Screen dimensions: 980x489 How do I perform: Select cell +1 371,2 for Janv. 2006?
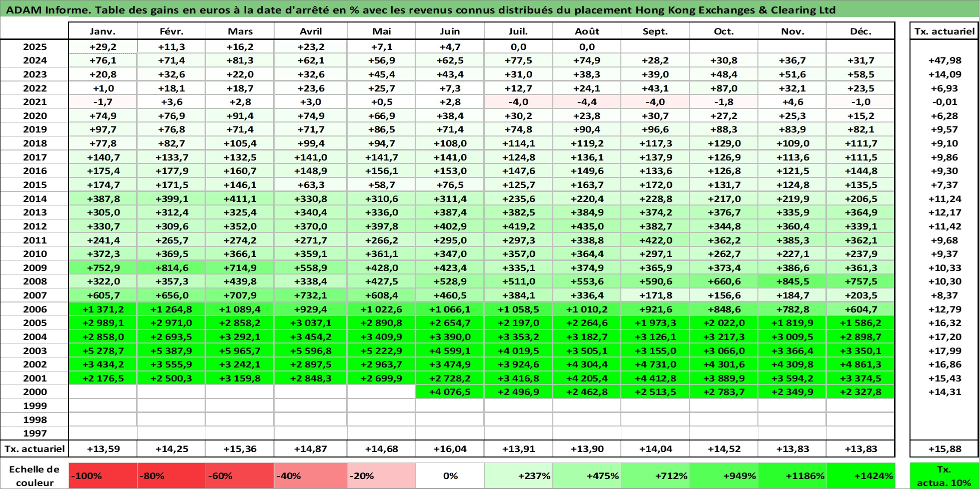coord(103,309)
